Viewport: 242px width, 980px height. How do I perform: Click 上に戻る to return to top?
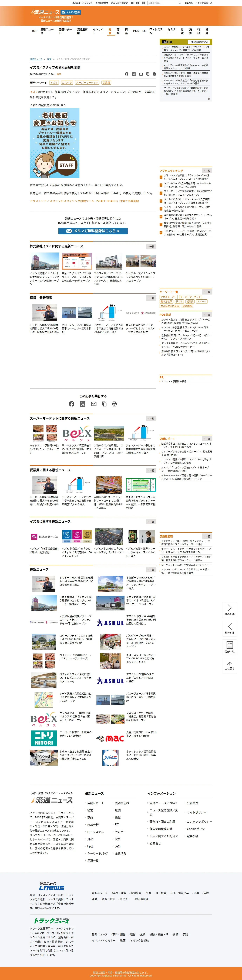(230, 666)
